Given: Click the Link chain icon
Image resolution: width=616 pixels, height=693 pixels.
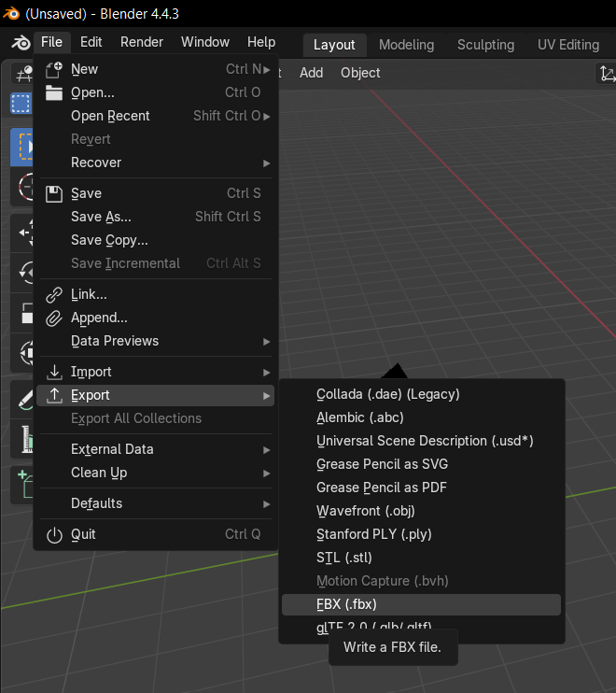Looking at the screenshot, I should pos(54,294).
